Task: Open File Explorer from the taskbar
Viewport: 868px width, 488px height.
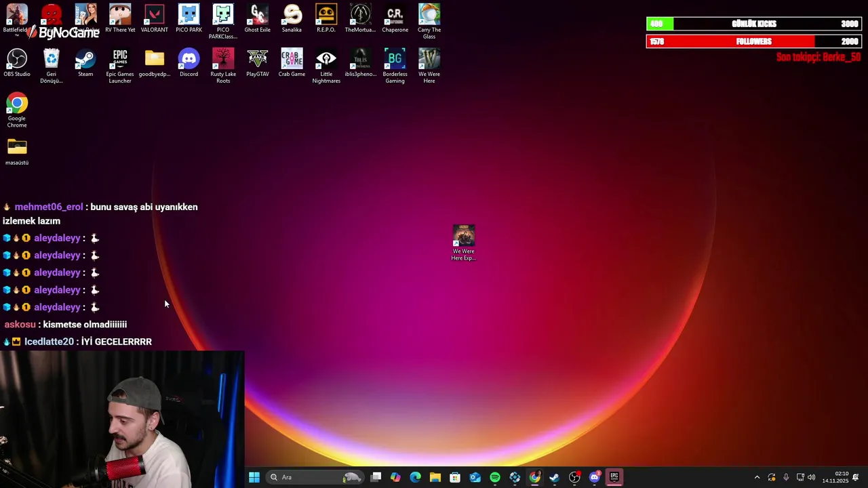Action: pyautogui.click(x=435, y=477)
